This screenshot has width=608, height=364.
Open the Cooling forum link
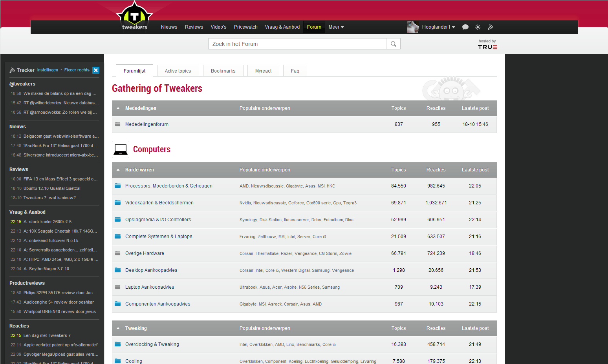click(134, 361)
